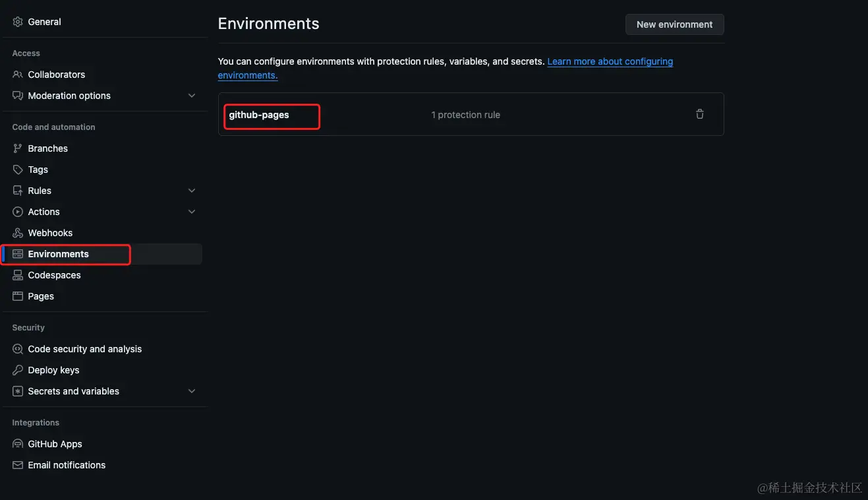Screen dimensions: 868x500
Task: Open Codespaces settings
Action: tap(55, 275)
